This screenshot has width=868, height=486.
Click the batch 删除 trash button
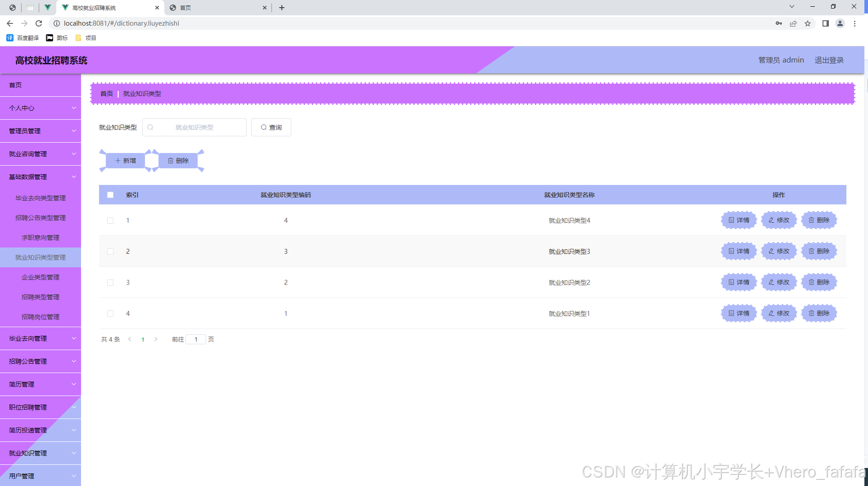[x=178, y=161]
